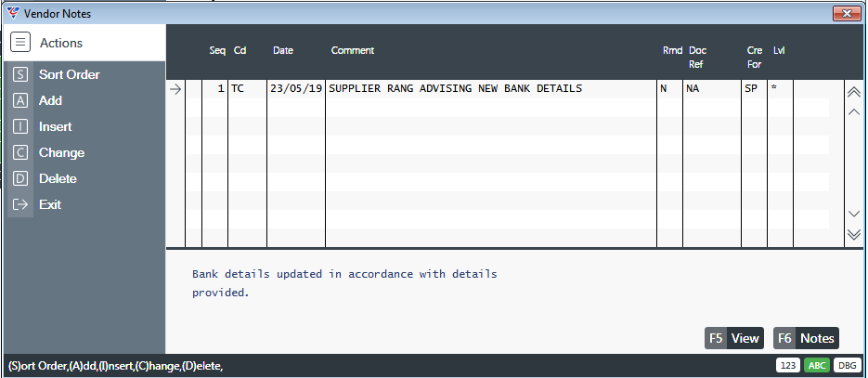Image resolution: width=868 pixels, height=378 pixels.
Task: Click the F5 View button
Action: tap(734, 338)
